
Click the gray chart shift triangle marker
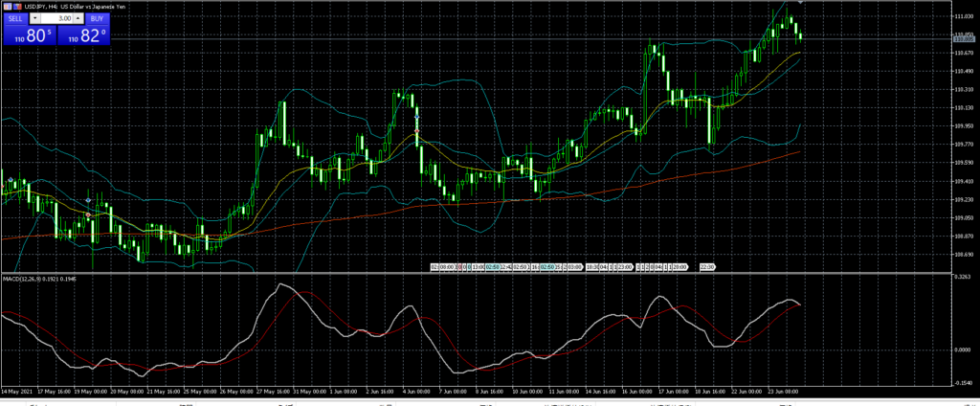click(x=800, y=4)
